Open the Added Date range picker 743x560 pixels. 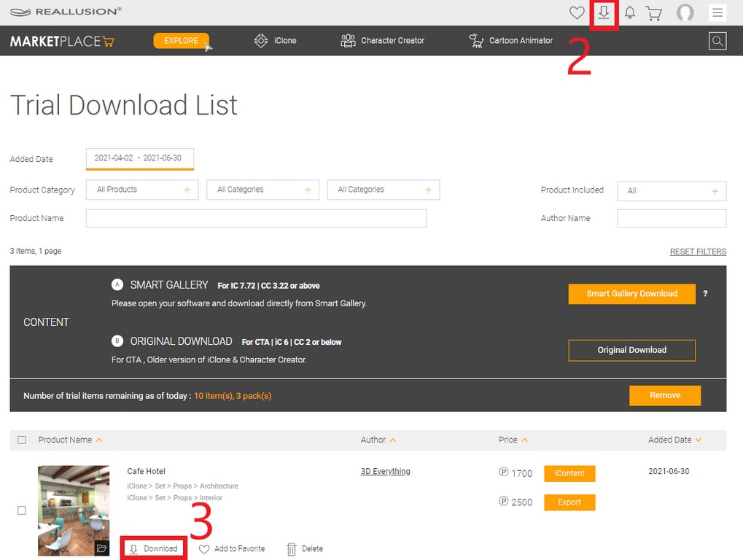coord(140,159)
